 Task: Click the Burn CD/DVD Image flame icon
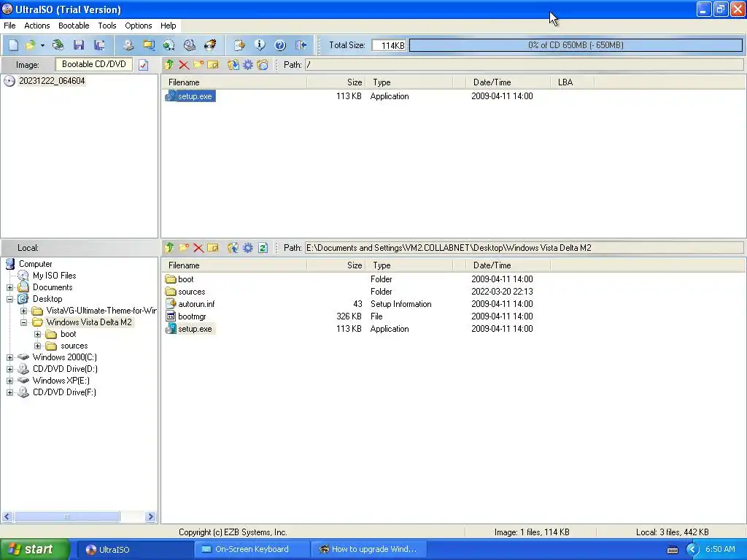210,45
